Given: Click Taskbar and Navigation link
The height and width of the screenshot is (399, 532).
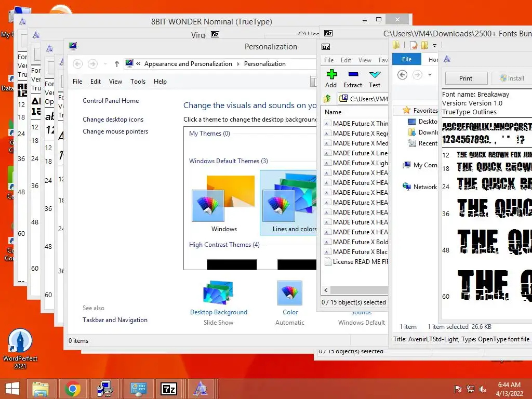Looking at the screenshot, I should [115, 320].
